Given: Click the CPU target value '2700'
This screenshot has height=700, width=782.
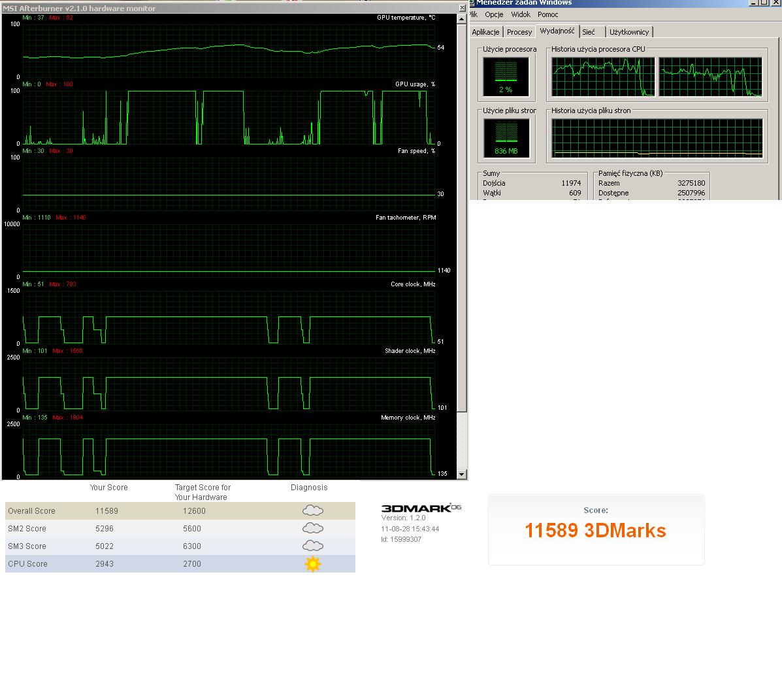Looking at the screenshot, I should point(192,564).
